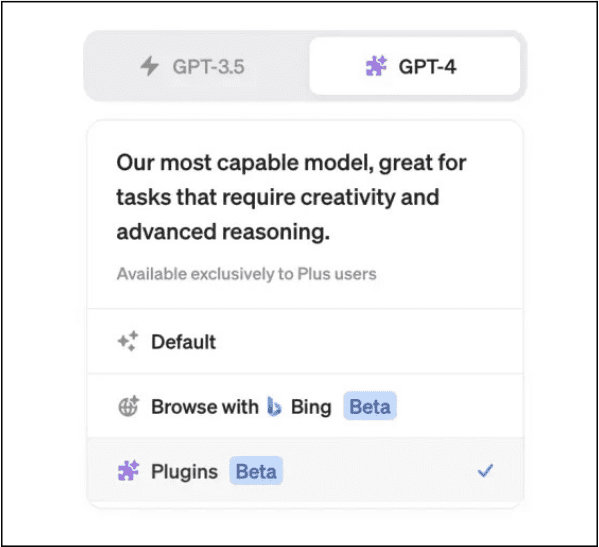Choose the Default mode option
This screenshot has width=599, height=547.
click(x=305, y=341)
